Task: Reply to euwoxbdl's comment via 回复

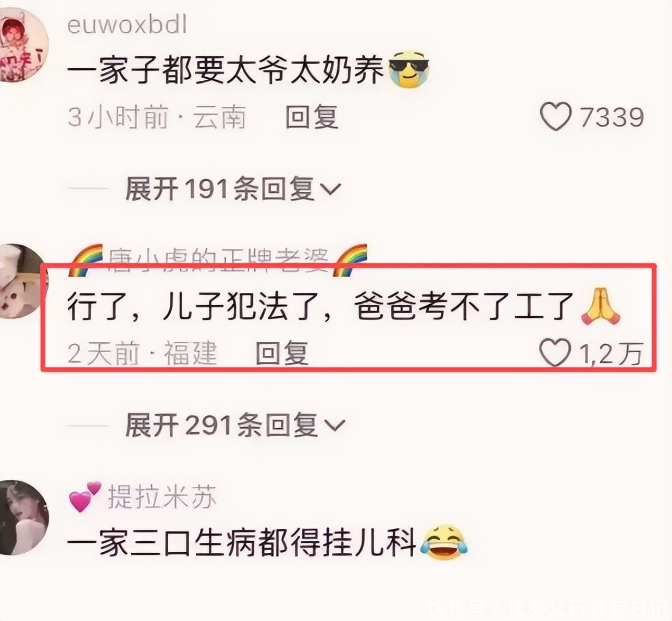Action: tap(312, 117)
